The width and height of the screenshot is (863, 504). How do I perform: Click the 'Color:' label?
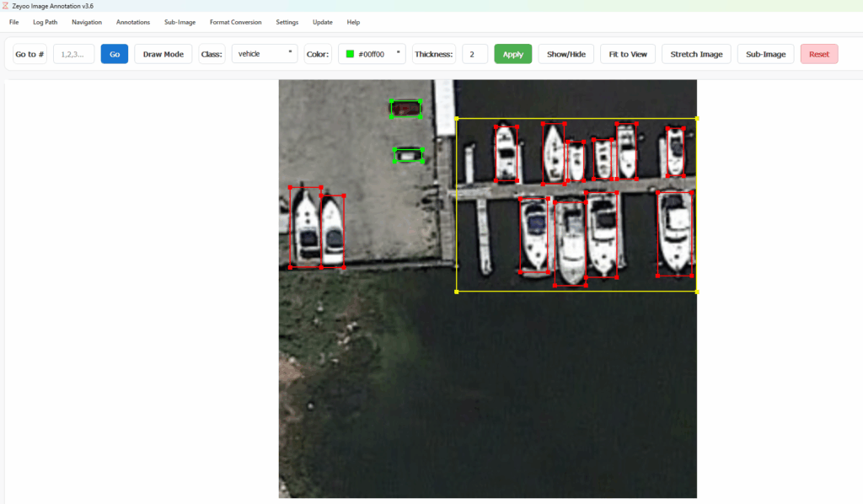[x=318, y=54]
